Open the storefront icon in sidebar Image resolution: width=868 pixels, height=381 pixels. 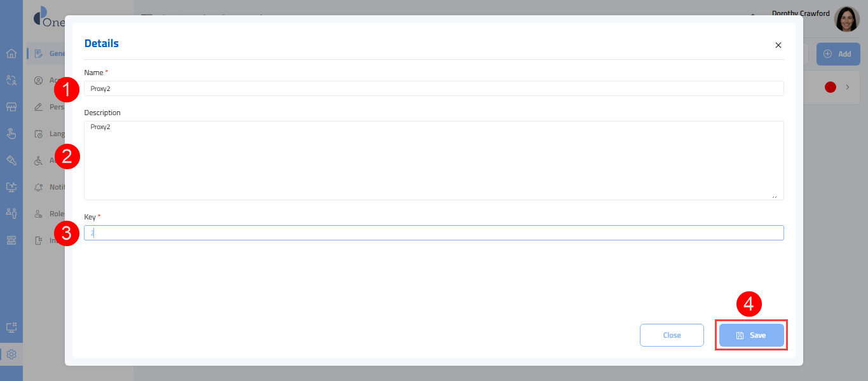click(x=11, y=107)
